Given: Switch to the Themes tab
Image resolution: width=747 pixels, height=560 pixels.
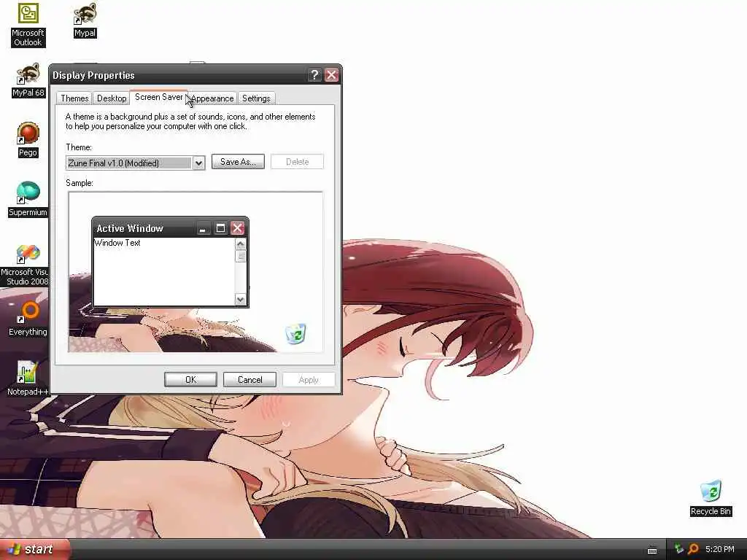Looking at the screenshot, I should (x=74, y=98).
